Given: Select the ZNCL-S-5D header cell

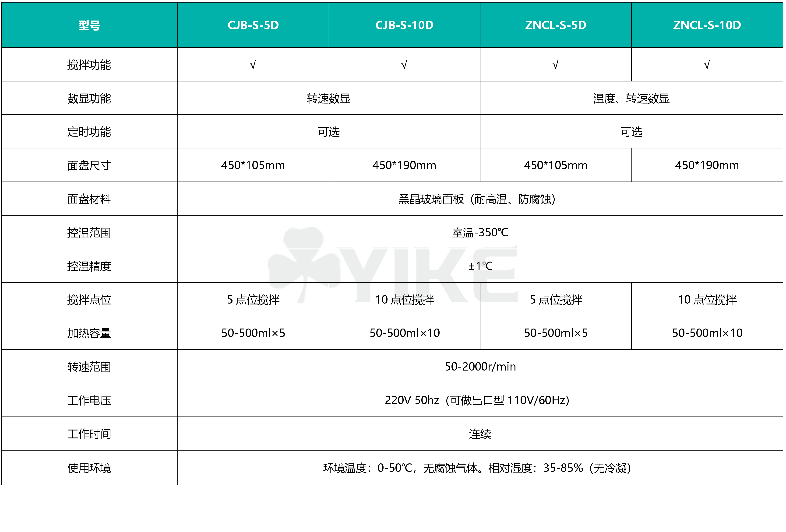Looking at the screenshot, I should click(x=555, y=25).
